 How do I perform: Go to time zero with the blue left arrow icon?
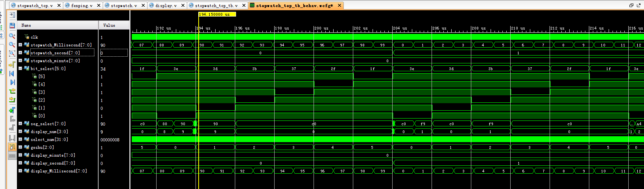12,73
